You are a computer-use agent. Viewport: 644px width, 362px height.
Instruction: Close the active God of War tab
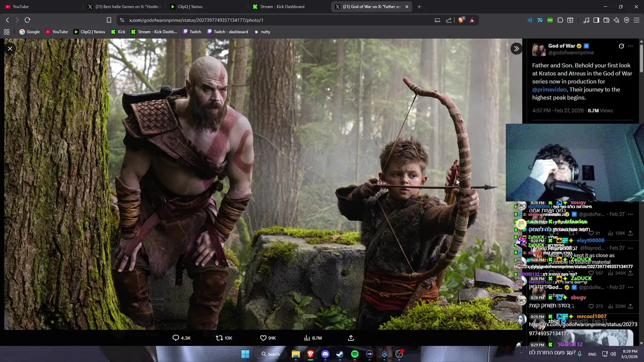(407, 7)
